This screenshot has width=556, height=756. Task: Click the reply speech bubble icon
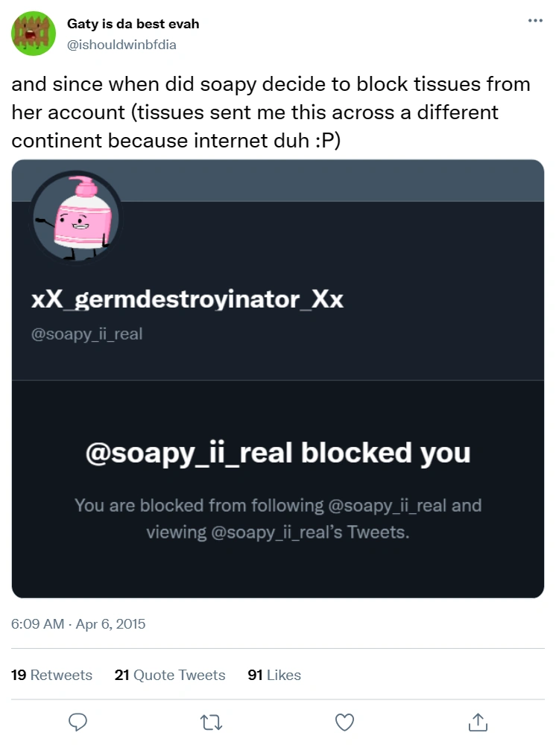point(78,721)
